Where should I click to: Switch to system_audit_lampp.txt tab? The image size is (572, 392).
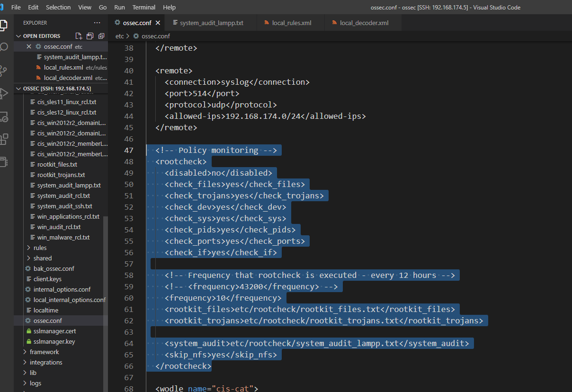(x=211, y=23)
